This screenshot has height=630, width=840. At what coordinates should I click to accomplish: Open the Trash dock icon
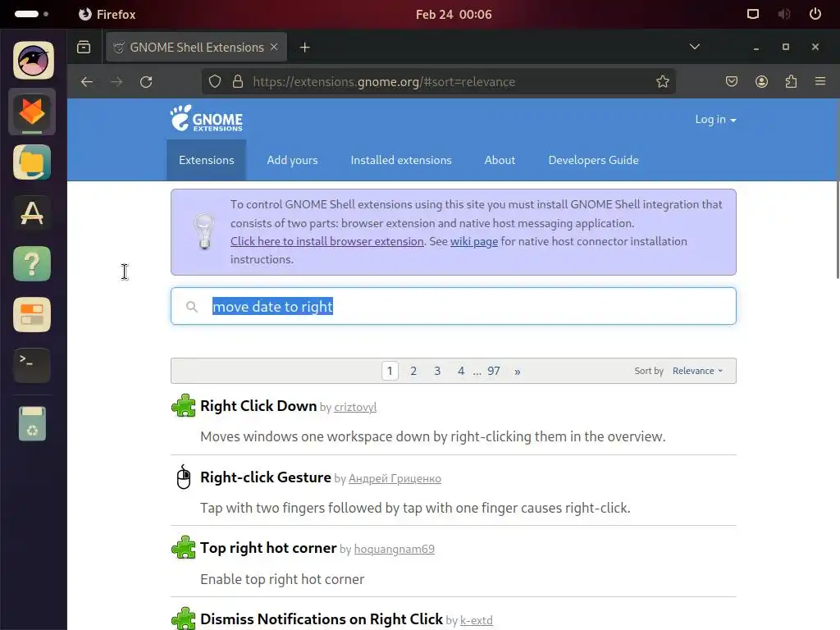point(32,424)
